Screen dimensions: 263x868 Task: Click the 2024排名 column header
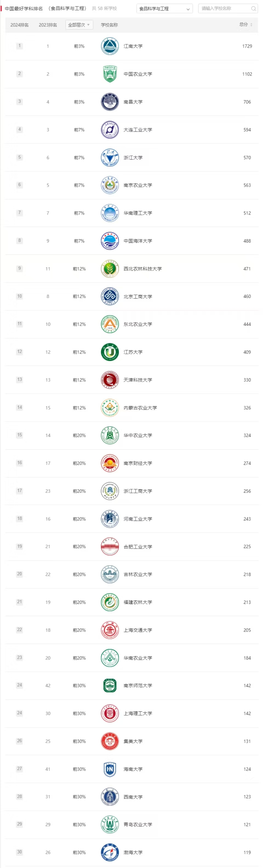click(x=19, y=25)
